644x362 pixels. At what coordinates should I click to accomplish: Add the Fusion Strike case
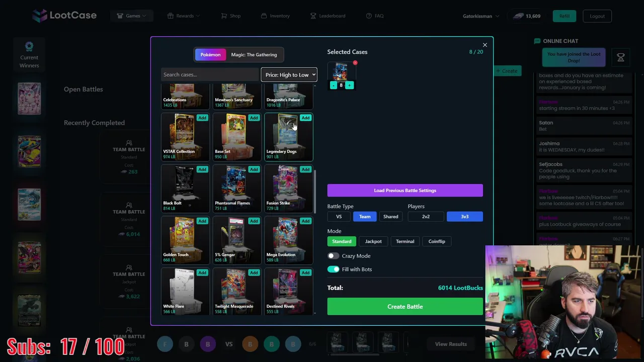(305, 169)
